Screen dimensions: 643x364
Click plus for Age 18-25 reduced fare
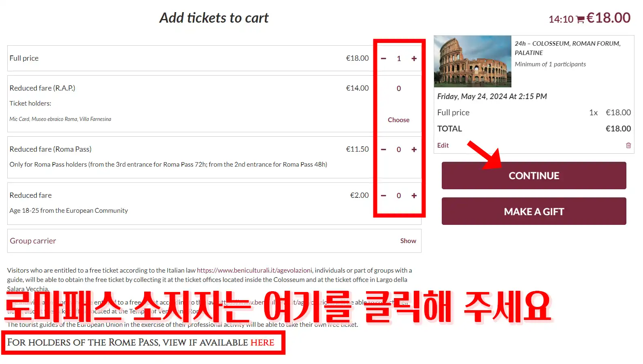click(414, 196)
